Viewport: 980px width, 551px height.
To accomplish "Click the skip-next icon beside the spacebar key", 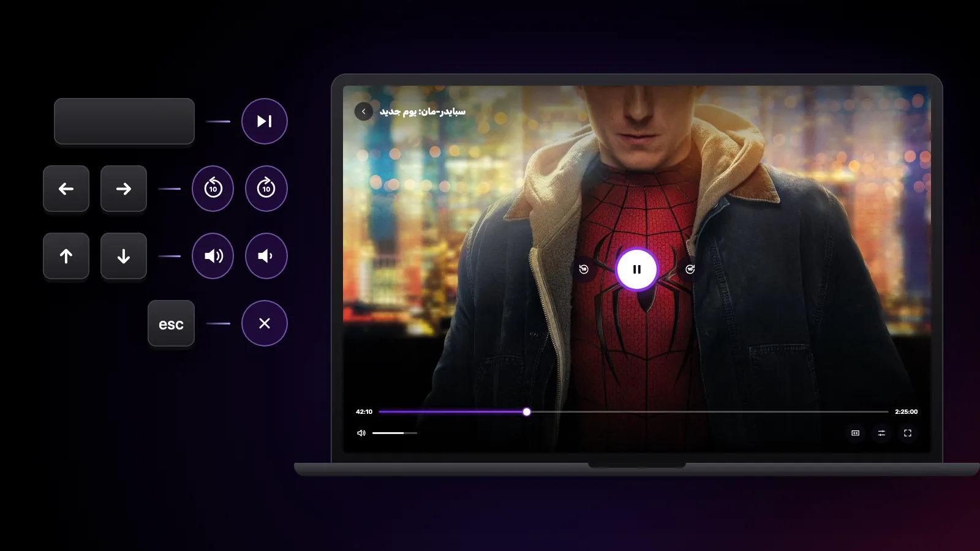I will click(x=265, y=121).
